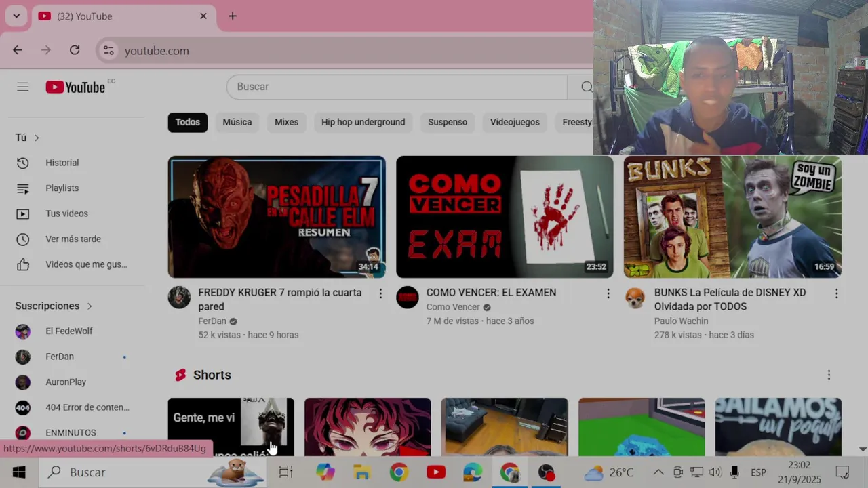Select the Hip hop underground chip

pyautogui.click(x=363, y=122)
